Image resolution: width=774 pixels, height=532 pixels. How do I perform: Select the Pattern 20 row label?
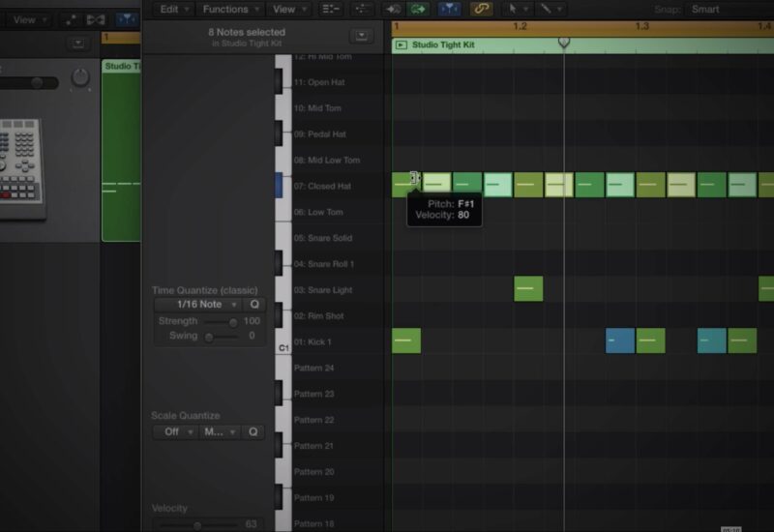point(313,472)
